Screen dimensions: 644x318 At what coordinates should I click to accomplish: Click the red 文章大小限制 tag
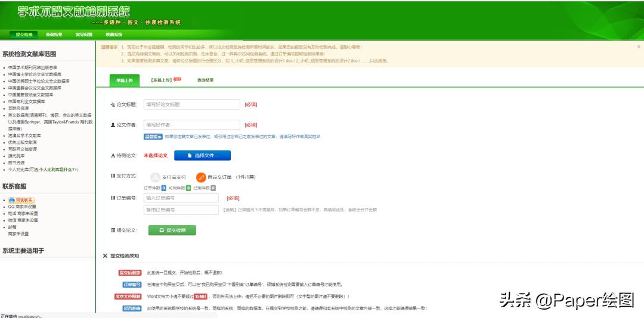[128, 296]
